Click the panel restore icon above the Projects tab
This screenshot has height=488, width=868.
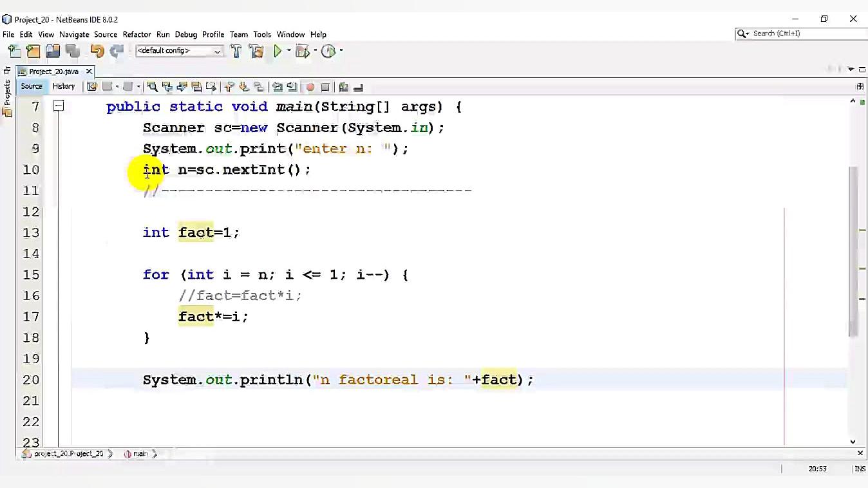tap(7, 70)
